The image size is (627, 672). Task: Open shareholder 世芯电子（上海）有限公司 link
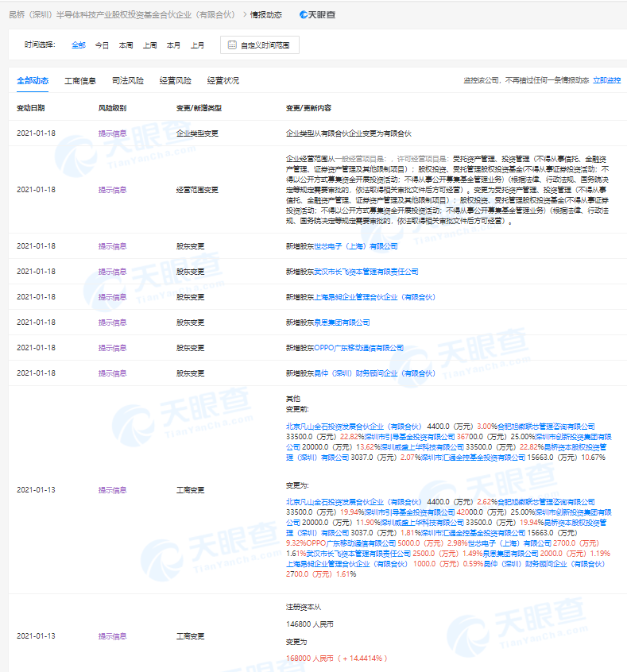(x=356, y=246)
